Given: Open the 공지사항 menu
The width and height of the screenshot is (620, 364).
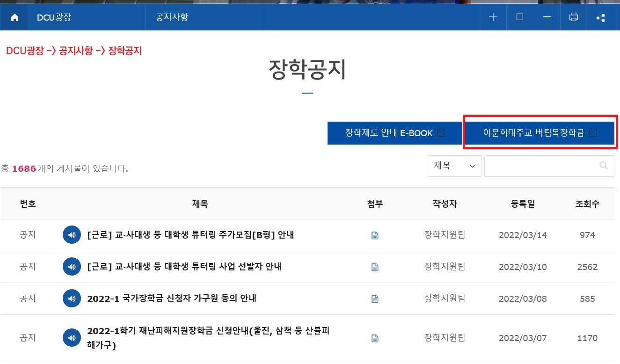Looking at the screenshot, I should (172, 18).
